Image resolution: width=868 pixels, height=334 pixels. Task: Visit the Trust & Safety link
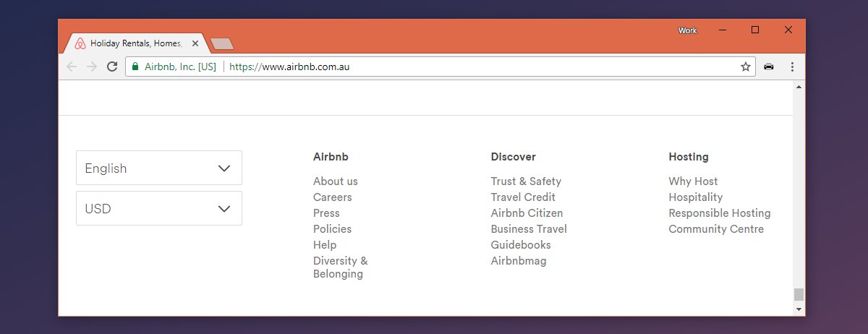[x=526, y=181]
